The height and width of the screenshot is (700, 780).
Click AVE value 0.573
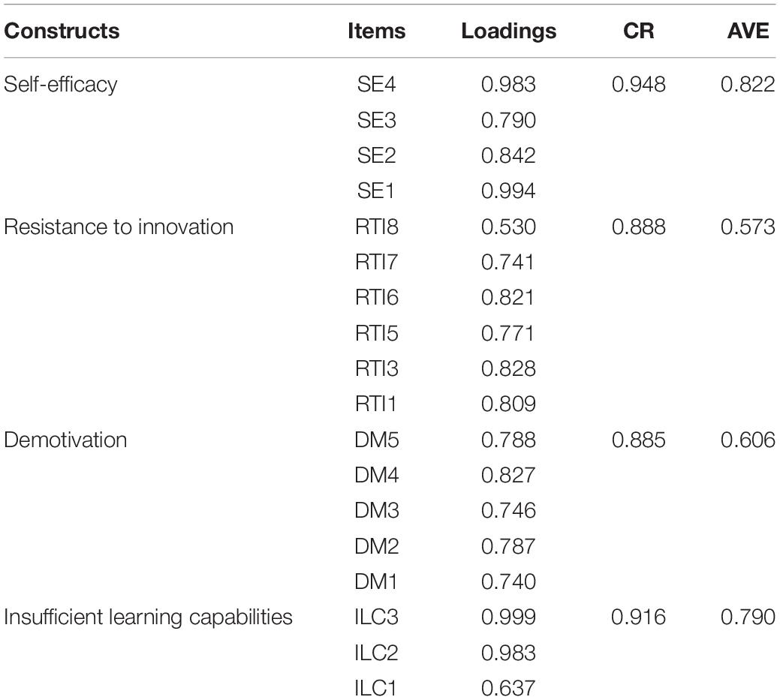748,227
